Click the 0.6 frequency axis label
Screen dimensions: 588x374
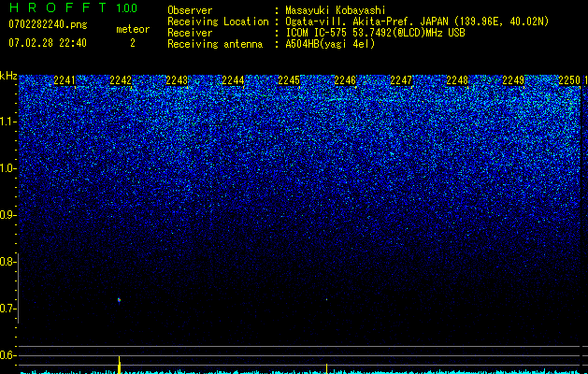(7, 355)
